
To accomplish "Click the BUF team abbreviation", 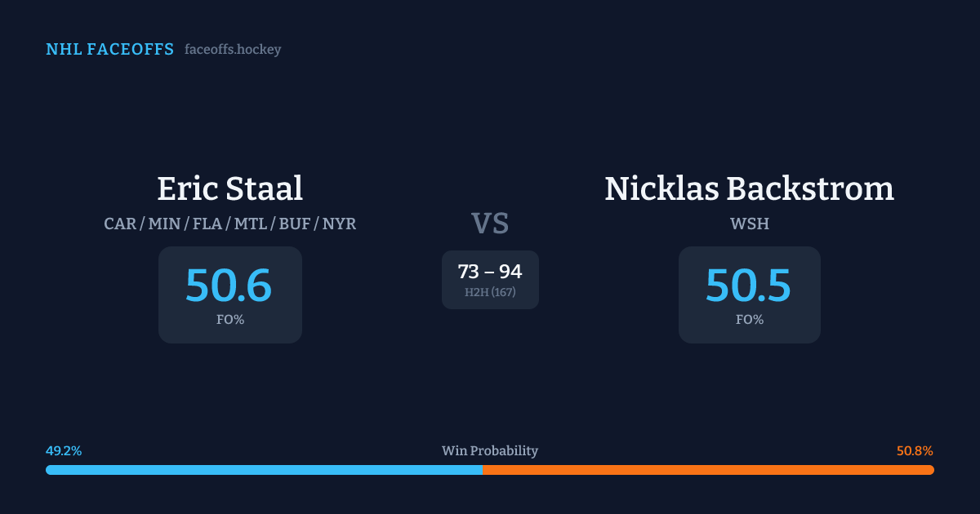I will pos(295,224).
